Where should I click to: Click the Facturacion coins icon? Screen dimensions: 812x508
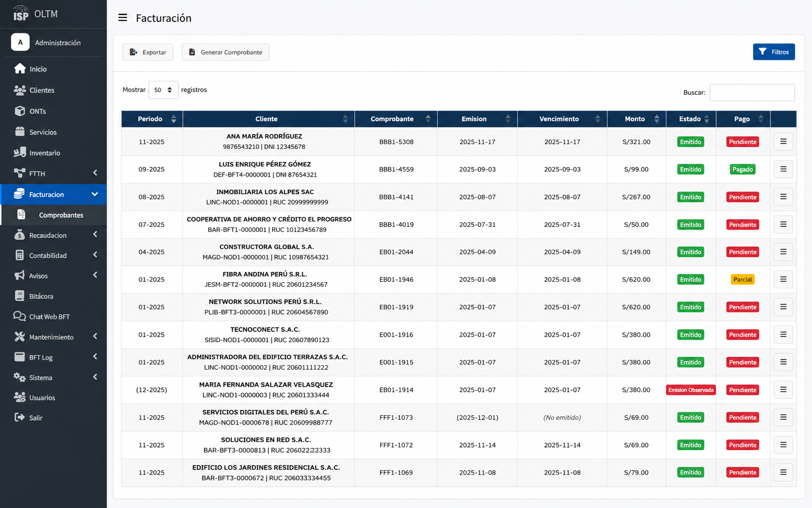(x=19, y=194)
